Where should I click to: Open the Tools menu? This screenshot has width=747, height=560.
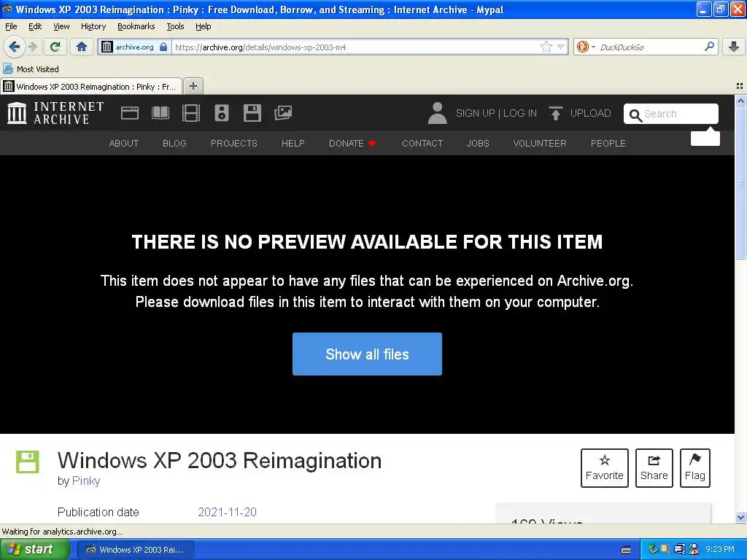(x=175, y=26)
